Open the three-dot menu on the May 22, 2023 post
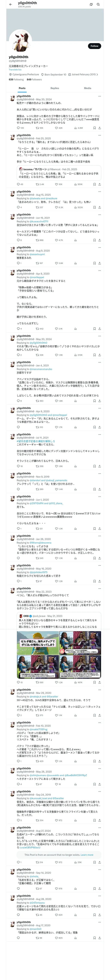Viewport: 110px width, 980px height. pos(99,588)
